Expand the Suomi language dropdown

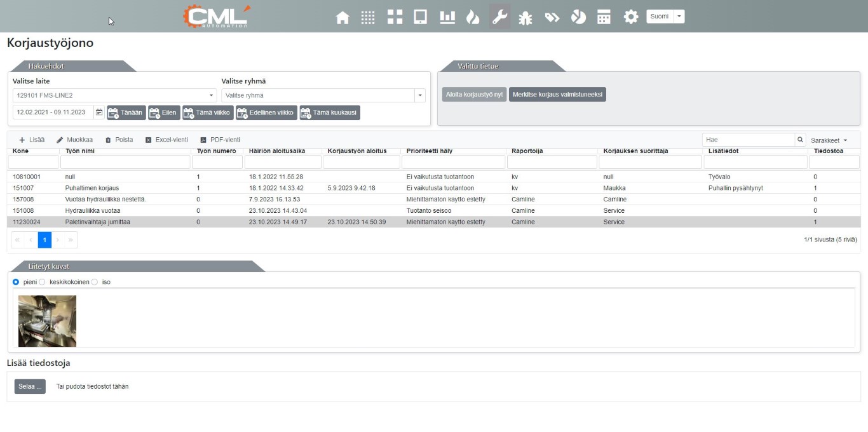679,17
